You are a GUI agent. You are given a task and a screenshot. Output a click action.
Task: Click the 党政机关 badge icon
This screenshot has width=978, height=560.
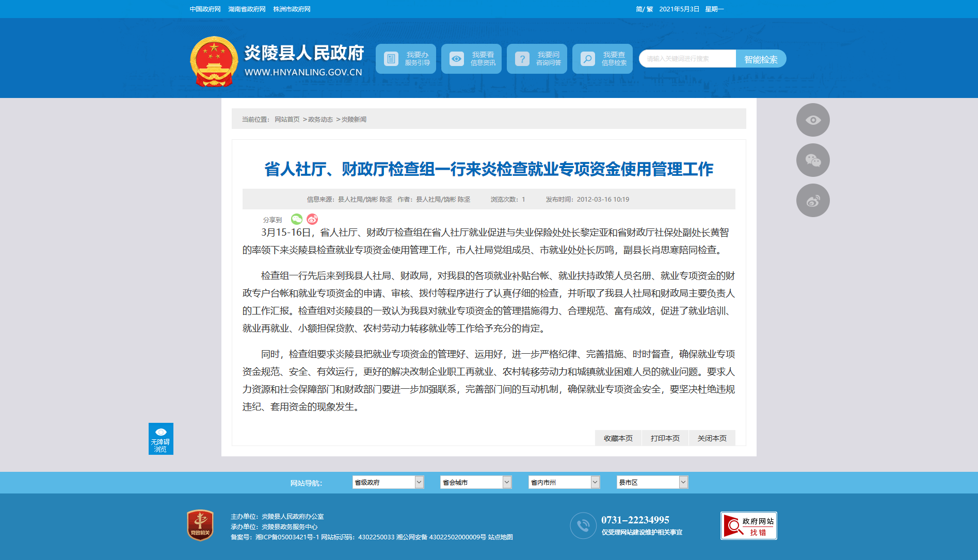point(200,525)
